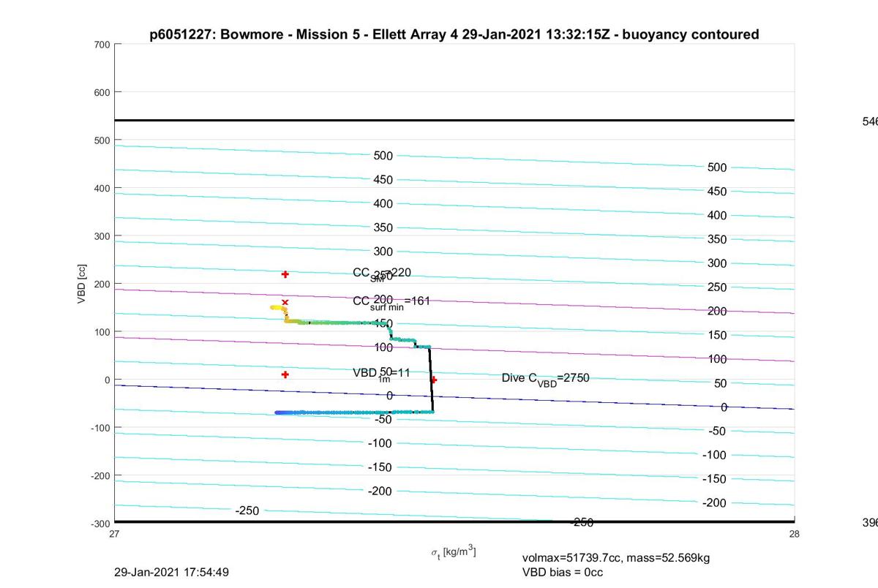Click the right-column contour label 350

pyautogui.click(x=717, y=239)
